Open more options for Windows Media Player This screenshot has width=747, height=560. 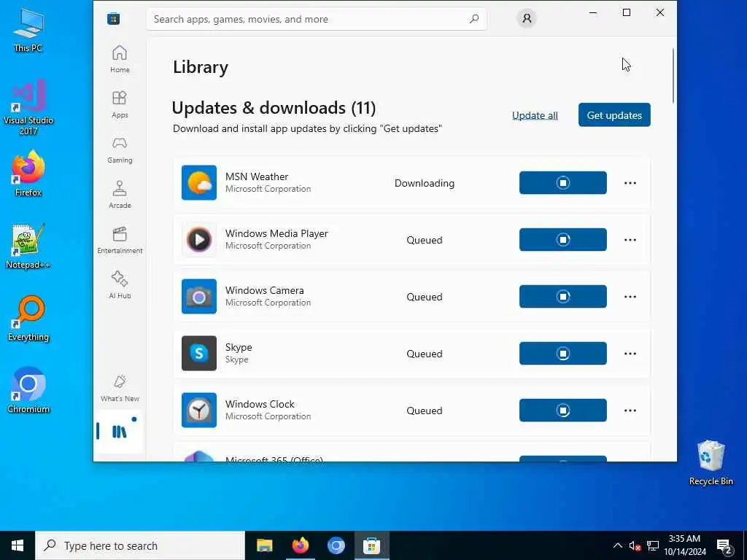tap(630, 239)
